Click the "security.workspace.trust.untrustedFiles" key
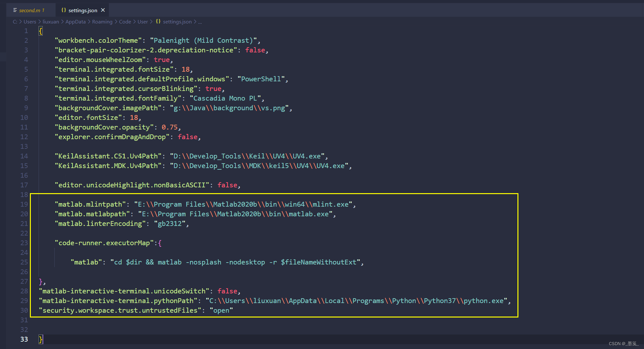The image size is (644, 349). (x=120, y=310)
